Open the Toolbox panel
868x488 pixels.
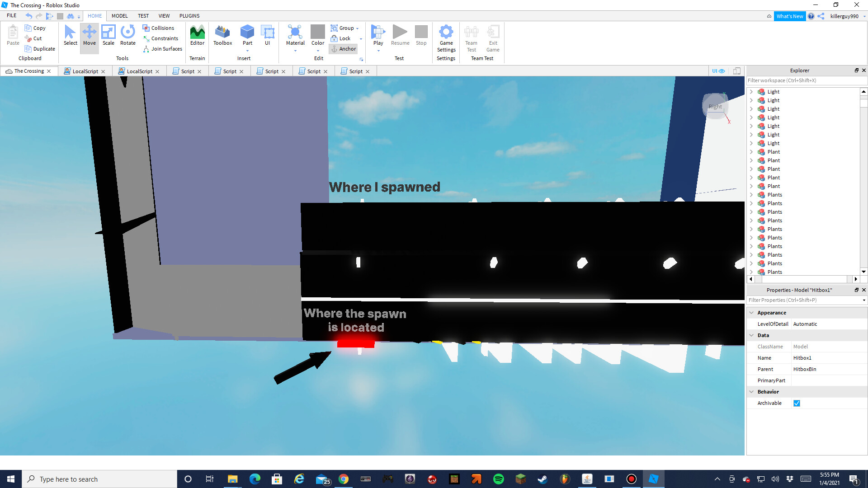click(222, 35)
